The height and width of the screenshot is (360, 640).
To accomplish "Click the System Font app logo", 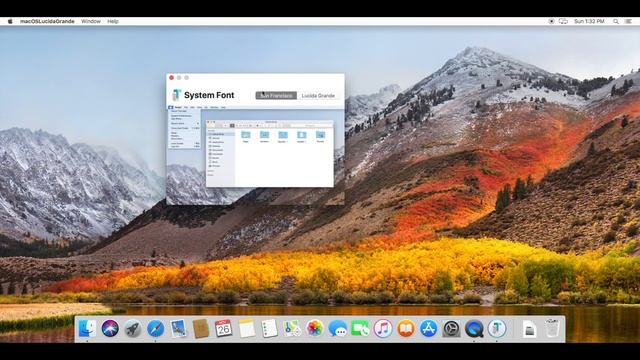I will 176,95.
